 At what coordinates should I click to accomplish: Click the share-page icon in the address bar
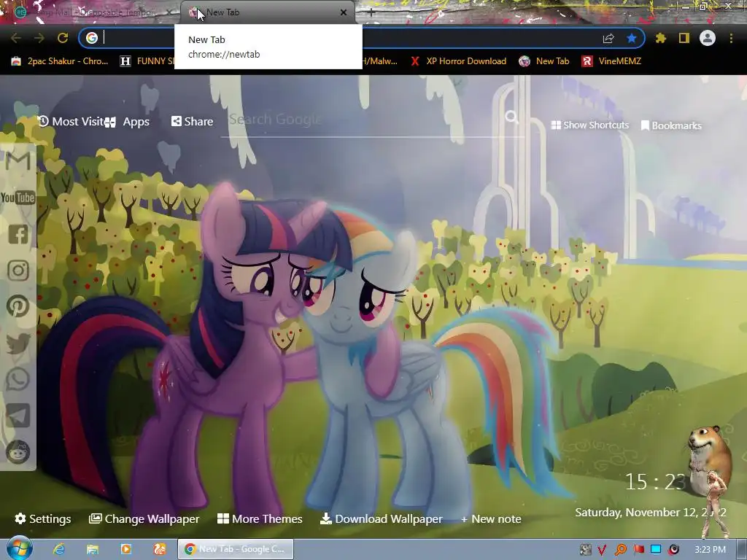click(608, 38)
